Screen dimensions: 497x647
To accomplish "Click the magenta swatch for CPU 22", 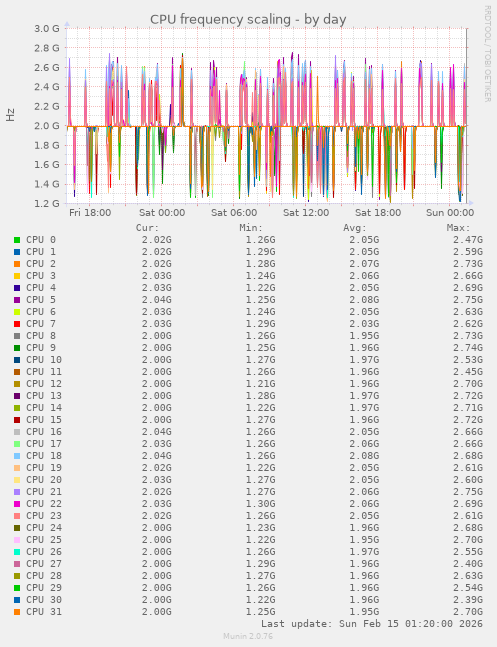I will pyautogui.click(x=17, y=504).
